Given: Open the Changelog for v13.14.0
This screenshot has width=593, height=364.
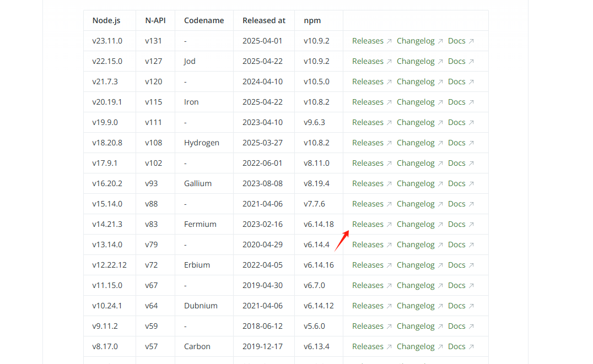Looking at the screenshot, I should click(416, 244).
